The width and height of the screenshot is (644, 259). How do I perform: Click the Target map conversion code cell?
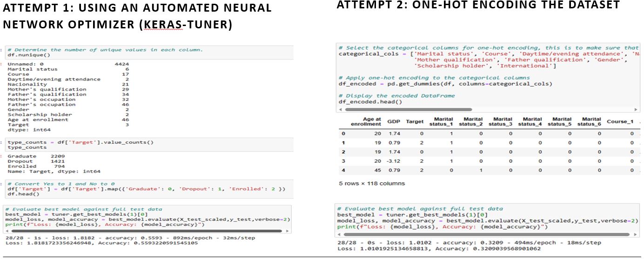tap(148, 189)
